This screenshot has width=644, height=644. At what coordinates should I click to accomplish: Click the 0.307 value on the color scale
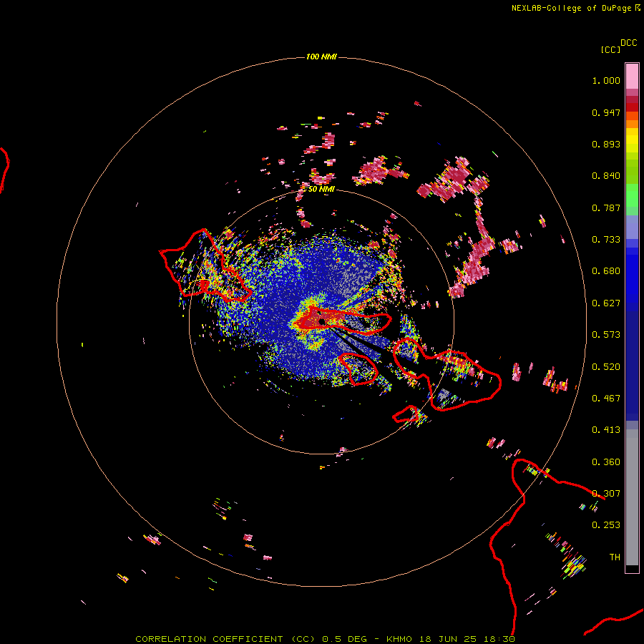pos(606,494)
